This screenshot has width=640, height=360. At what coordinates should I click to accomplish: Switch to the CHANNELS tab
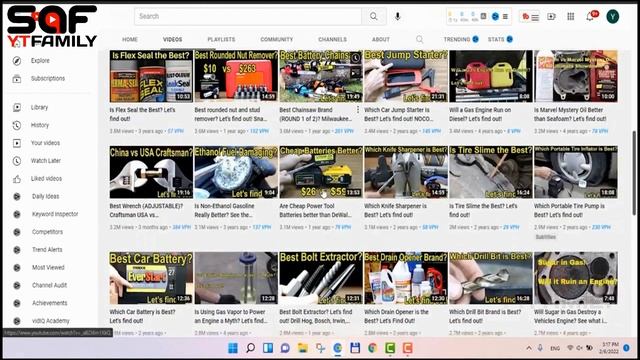(332, 39)
